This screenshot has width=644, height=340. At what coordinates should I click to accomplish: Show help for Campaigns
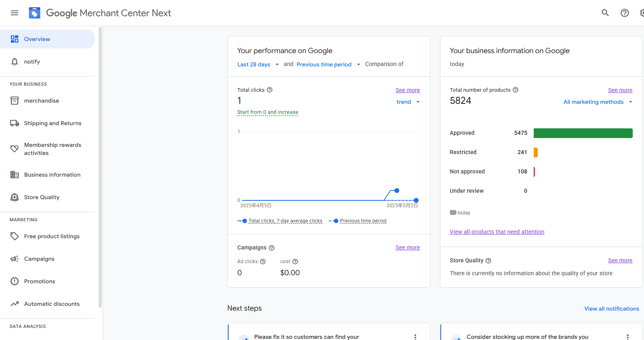pyautogui.click(x=272, y=248)
